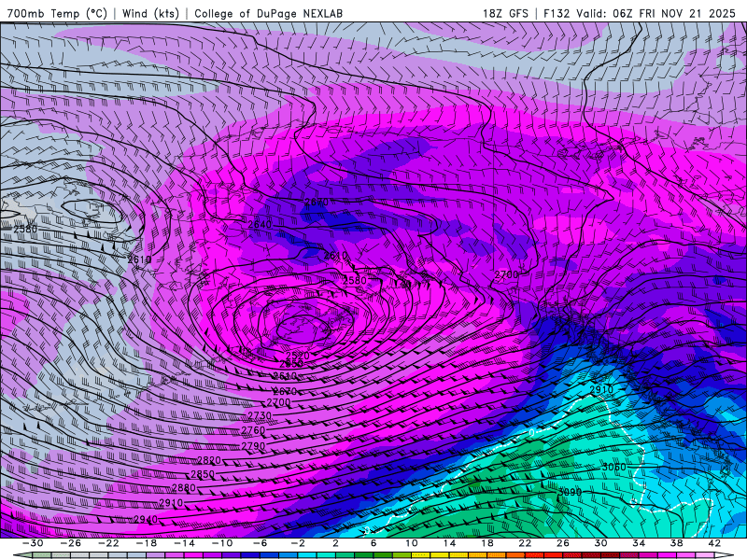
Task: Click the "700mb Temp (°C)" title text
Action: pos(57,13)
